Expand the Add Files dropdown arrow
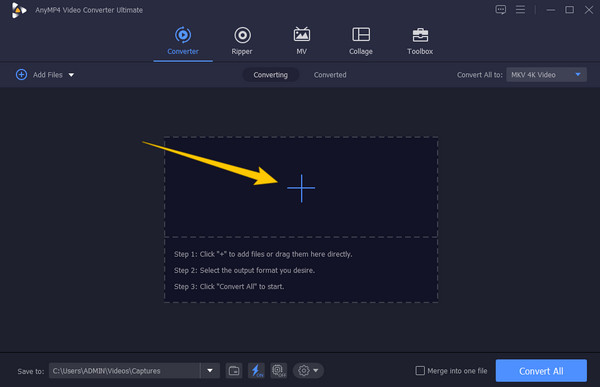Screen dimensions: 600x387 point(71,75)
